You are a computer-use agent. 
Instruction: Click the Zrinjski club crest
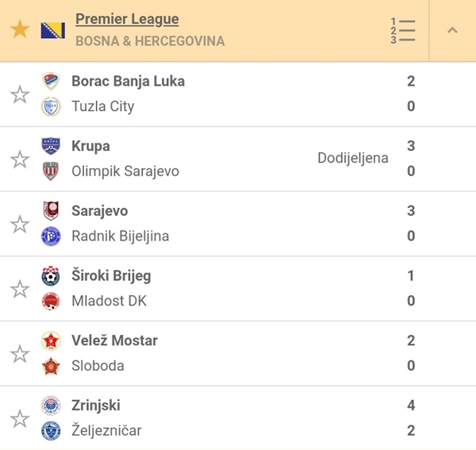(x=51, y=406)
